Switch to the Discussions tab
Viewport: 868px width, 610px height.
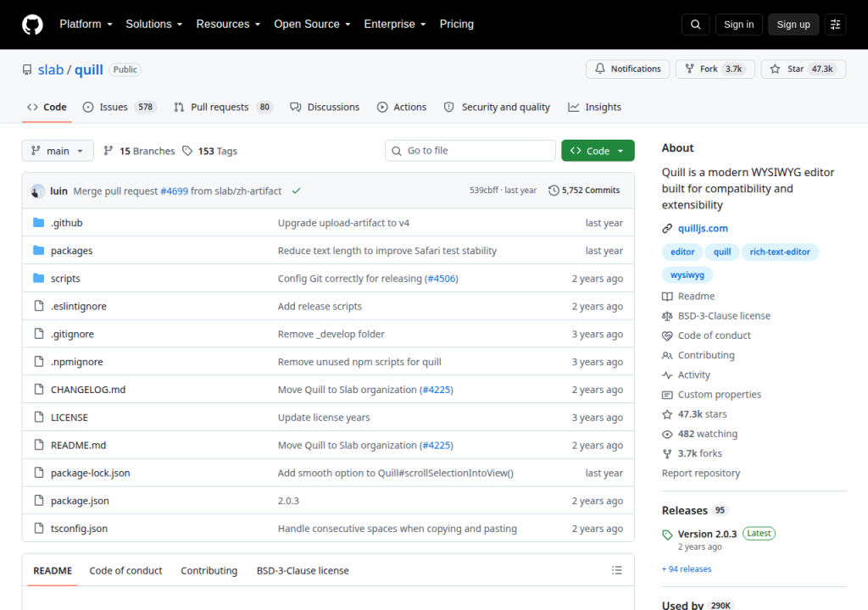pyautogui.click(x=325, y=107)
